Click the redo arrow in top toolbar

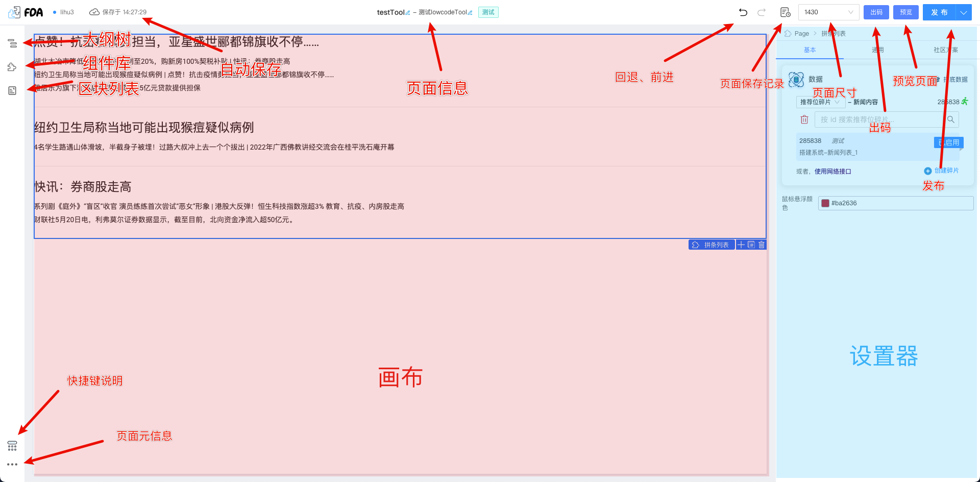coord(762,12)
